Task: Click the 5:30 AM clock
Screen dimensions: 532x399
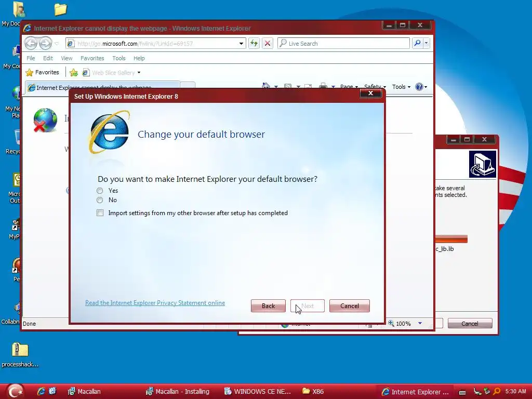Action: point(515,391)
